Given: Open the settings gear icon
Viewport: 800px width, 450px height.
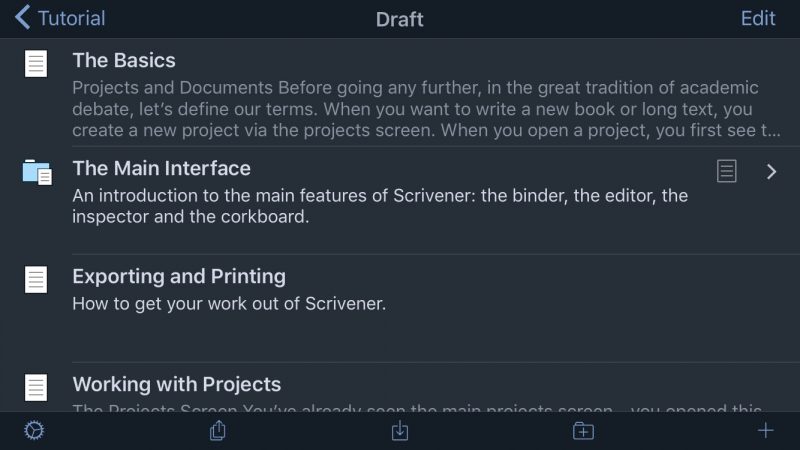Looking at the screenshot, I should (x=34, y=431).
